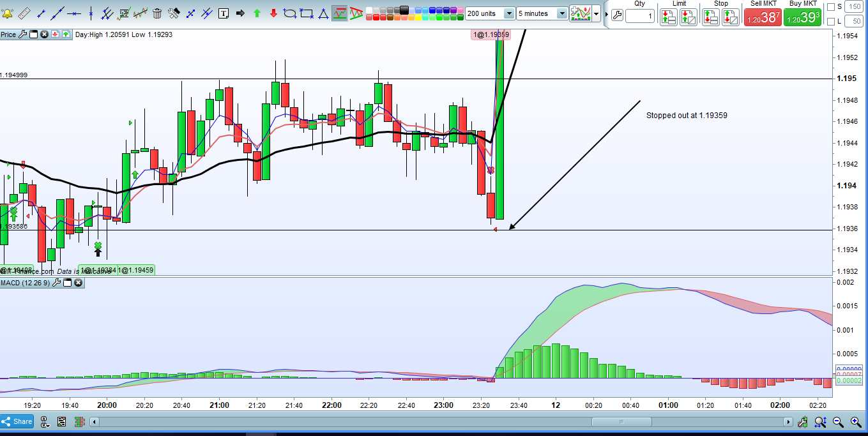This screenshot has width=868, height=436.
Task: Click the Price panel label
Action: (x=8, y=34)
